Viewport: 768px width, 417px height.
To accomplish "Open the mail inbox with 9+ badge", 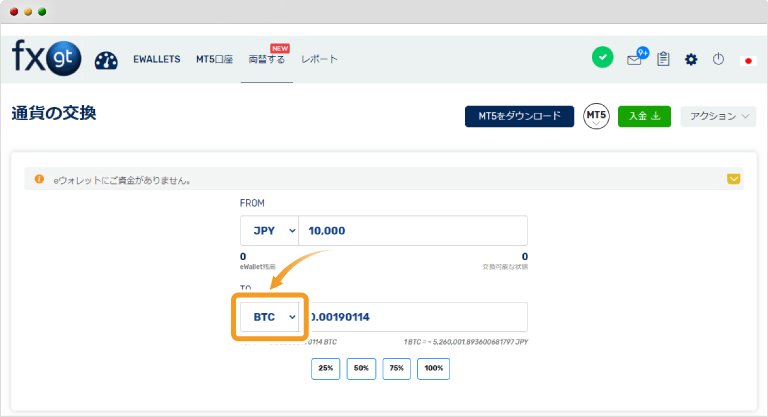I will pos(637,57).
